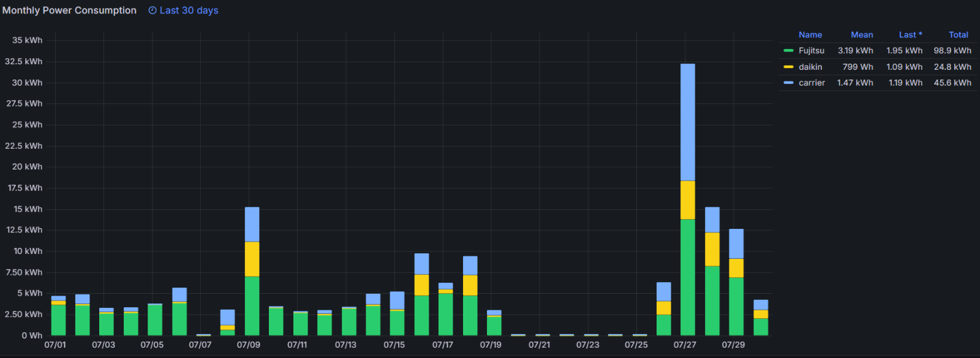980x358 pixels.
Task: Sort legend by the Name column header
Action: 810,35
